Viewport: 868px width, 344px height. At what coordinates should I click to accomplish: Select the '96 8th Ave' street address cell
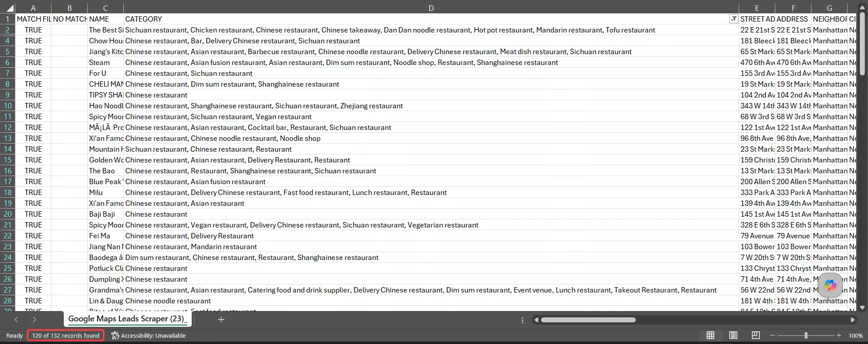tap(757, 138)
